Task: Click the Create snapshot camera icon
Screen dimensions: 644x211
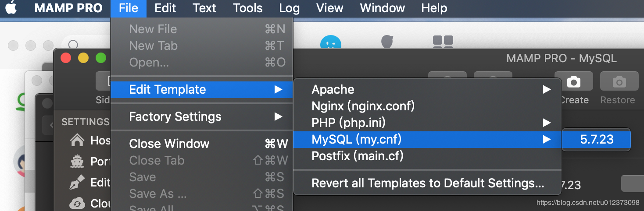Action: [574, 82]
